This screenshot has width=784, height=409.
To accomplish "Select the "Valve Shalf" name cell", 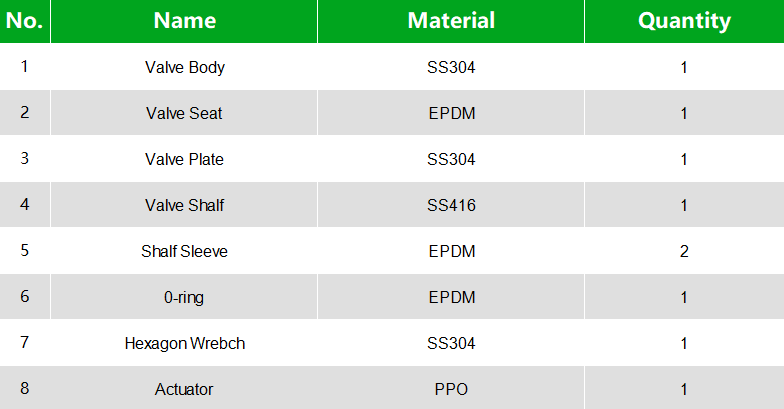I will (184, 206).
